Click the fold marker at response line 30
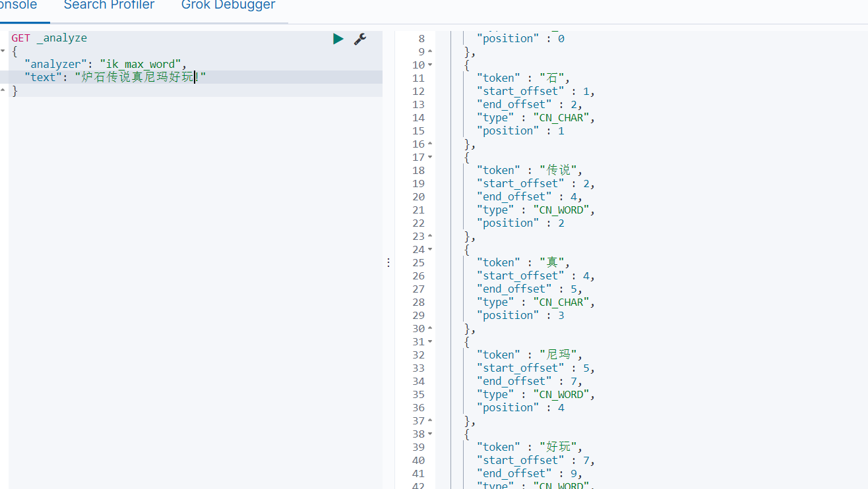Screen dimensions: 868x489 (430, 328)
